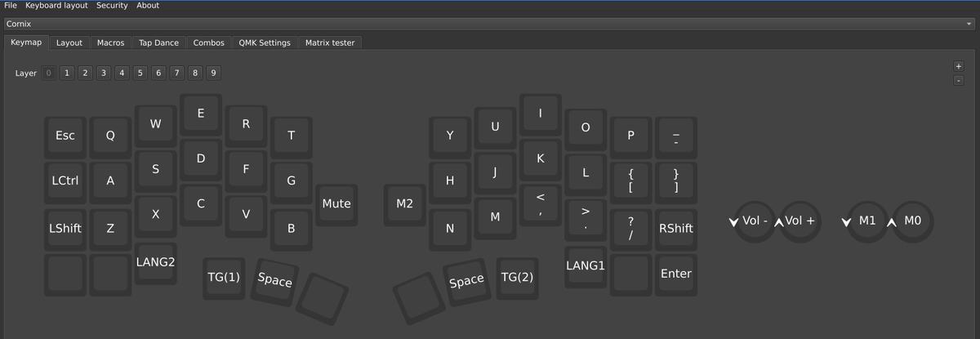Select the Space key beside TG(2)
The image size is (980, 339).
(x=466, y=281)
